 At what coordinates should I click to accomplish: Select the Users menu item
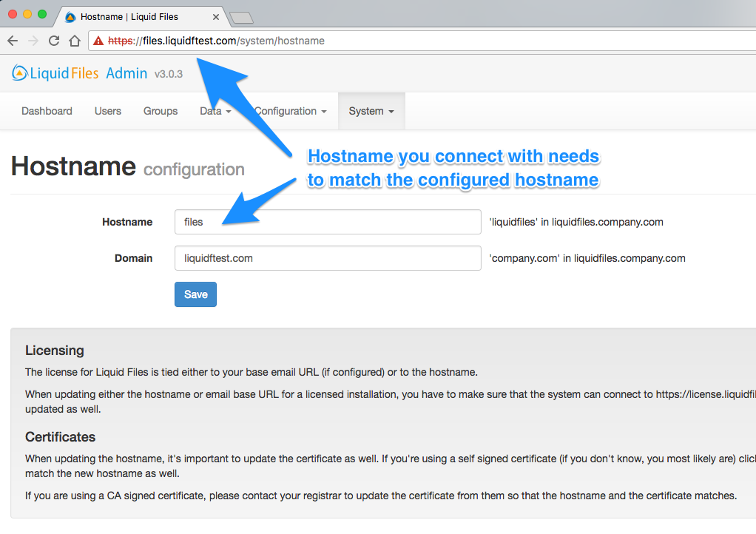[107, 111]
